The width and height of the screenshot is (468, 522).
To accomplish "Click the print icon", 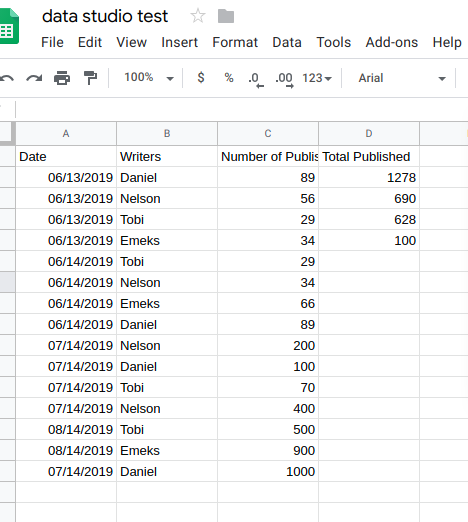I will pyautogui.click(x=62, y=78).
